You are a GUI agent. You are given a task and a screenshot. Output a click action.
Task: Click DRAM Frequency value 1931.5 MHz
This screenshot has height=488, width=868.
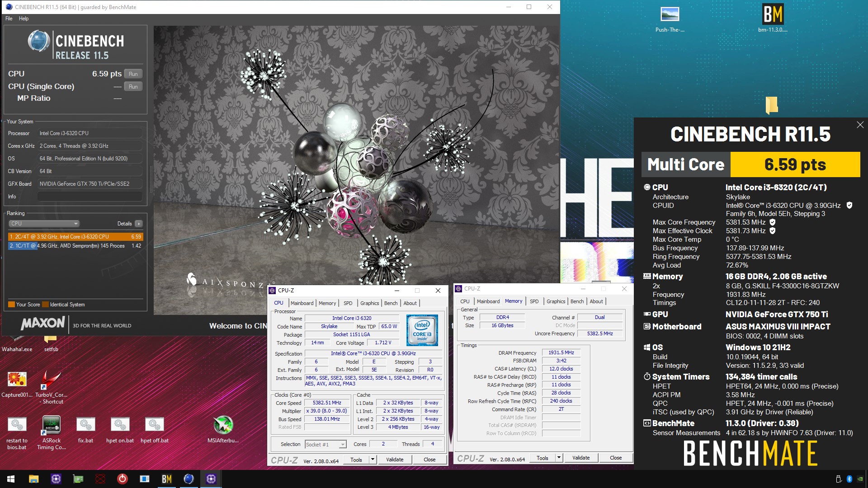561,352
